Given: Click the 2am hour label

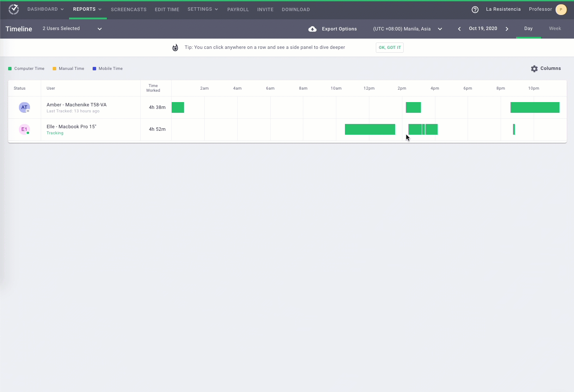Looking at the screenshot, I should coord(204,88).
